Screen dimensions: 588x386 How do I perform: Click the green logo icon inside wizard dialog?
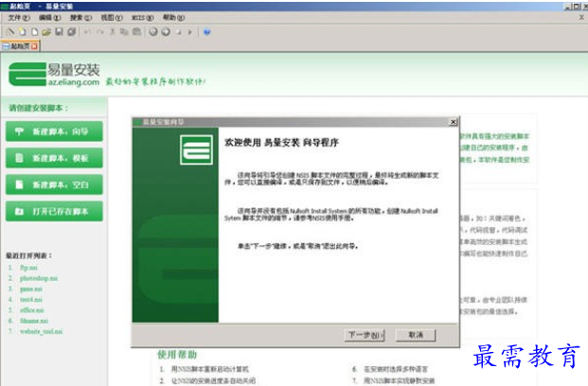coord(196,149)
